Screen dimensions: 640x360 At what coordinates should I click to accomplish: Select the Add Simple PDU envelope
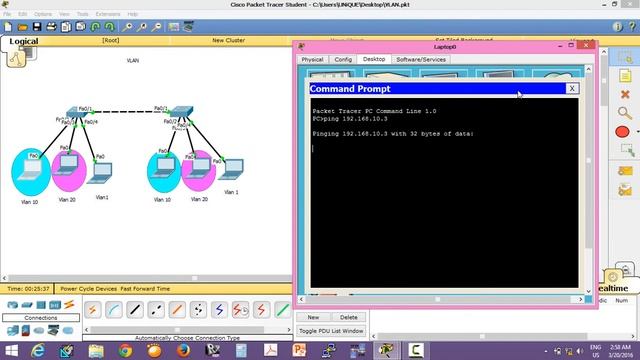625,171
